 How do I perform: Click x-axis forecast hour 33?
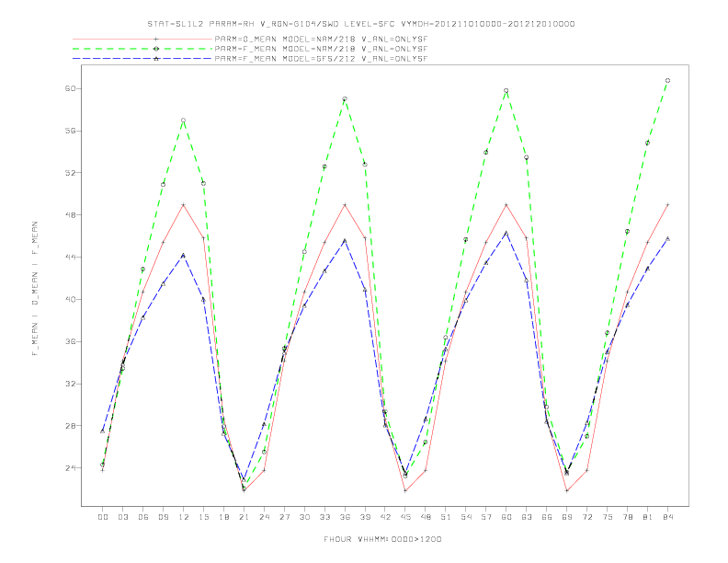(x=324, y=517)
